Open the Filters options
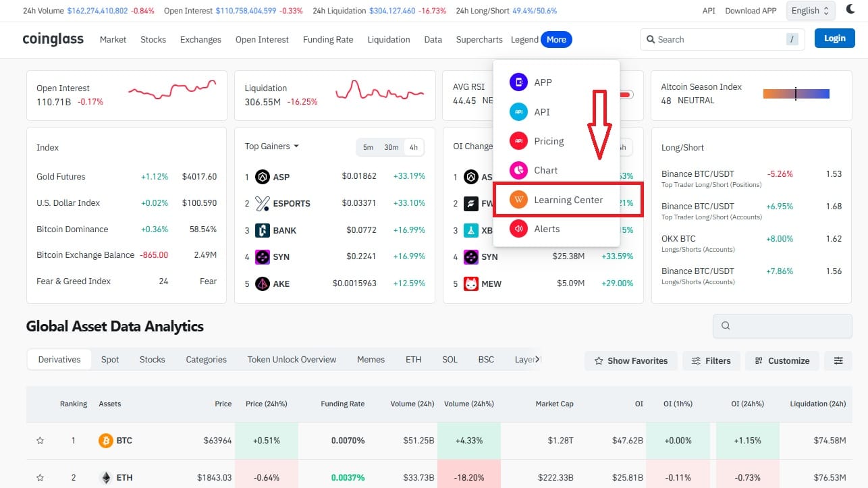 click(x=711, y=361)
